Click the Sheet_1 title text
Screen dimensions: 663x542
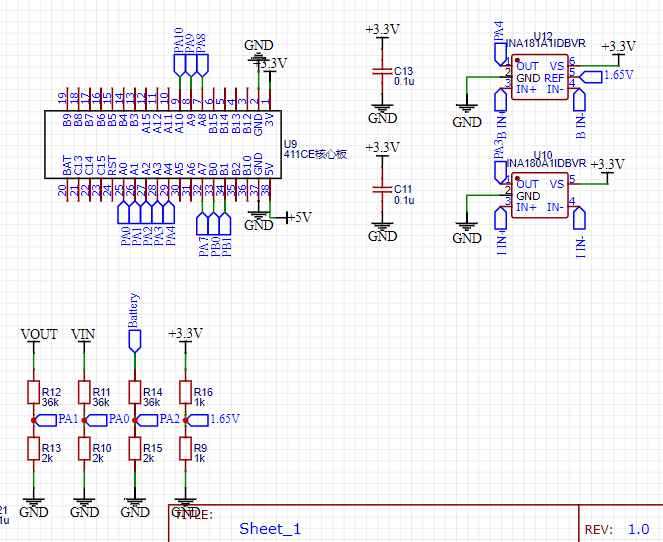click(270, 529)
